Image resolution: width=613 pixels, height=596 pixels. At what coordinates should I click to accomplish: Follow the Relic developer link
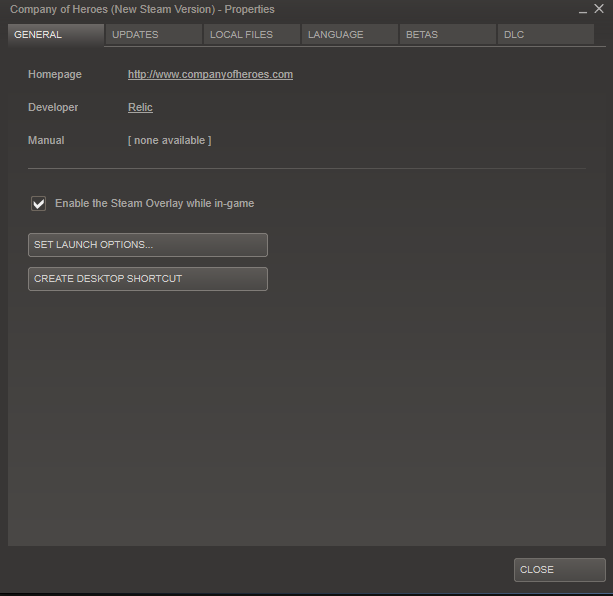[x=140, y=107]
